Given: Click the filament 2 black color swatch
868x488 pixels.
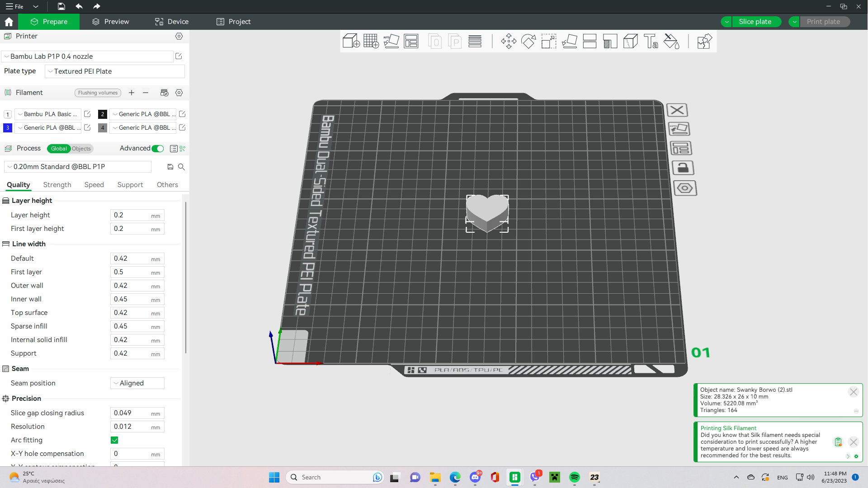Looking at the screenshot, I should pyautogui.click(x=103, y=114).
